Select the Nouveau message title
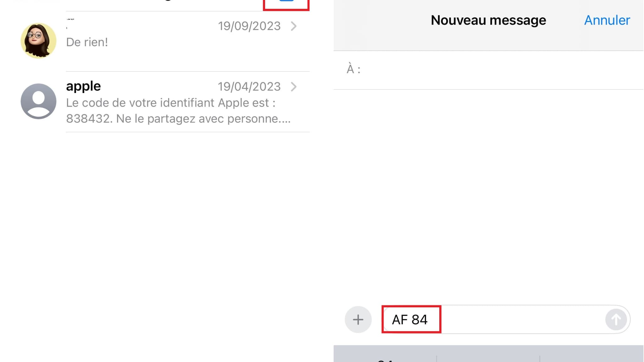644x362 pixels. tap(488, 20)
